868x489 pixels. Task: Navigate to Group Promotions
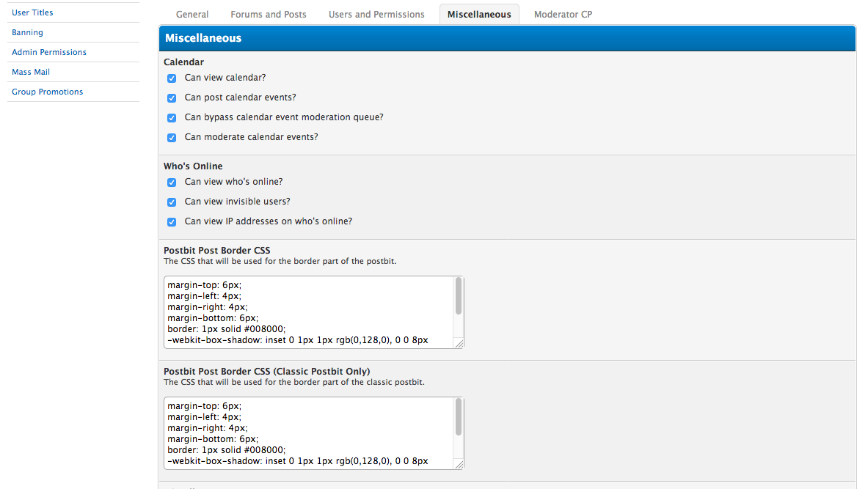47,92
